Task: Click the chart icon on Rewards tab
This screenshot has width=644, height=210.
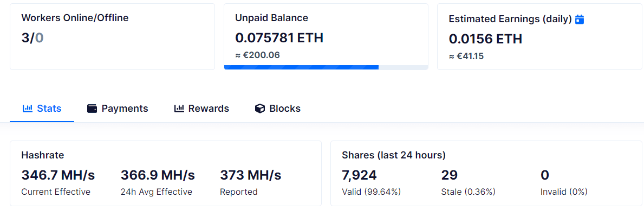Action: (x=179, y=109)
